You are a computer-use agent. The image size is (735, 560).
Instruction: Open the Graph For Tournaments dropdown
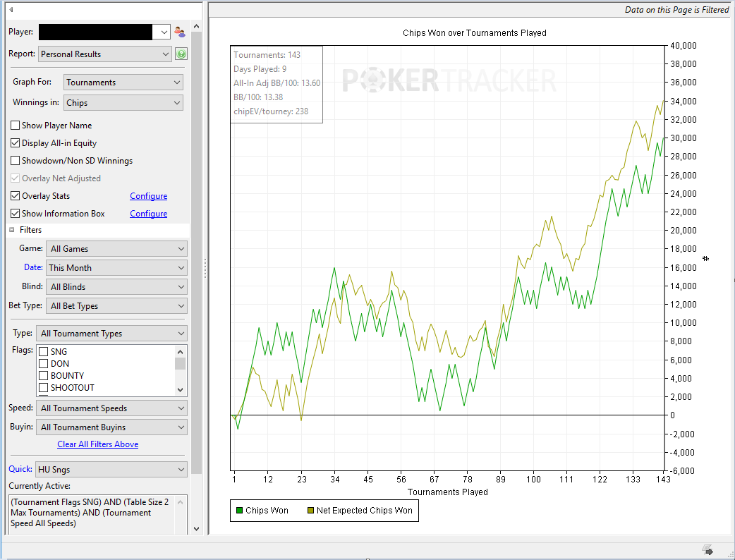[123, 83]
